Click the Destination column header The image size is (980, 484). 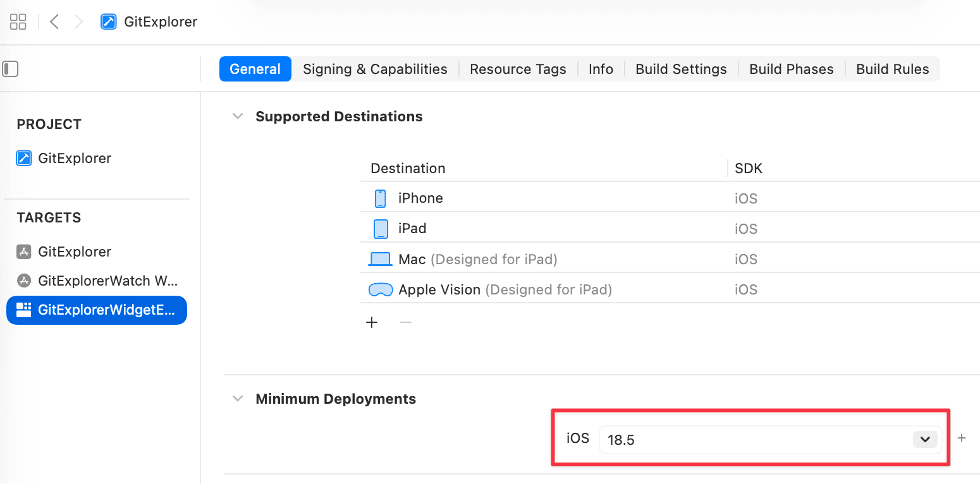(408, 168)
